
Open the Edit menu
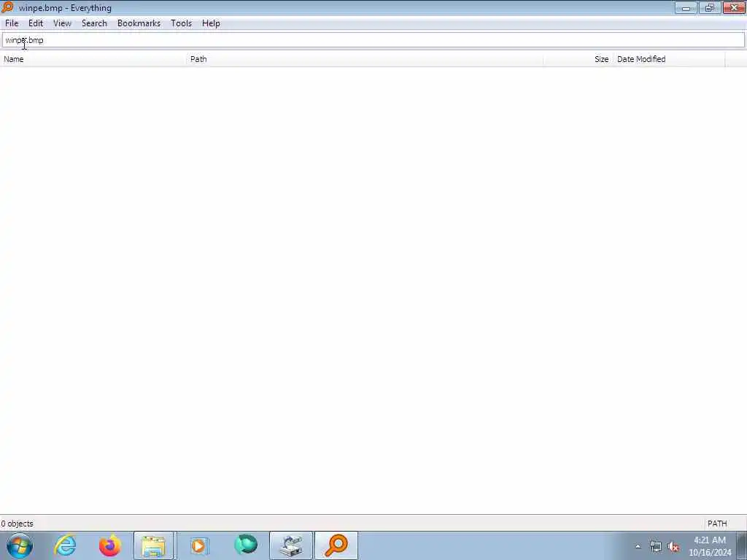click(x=36, y=23)
